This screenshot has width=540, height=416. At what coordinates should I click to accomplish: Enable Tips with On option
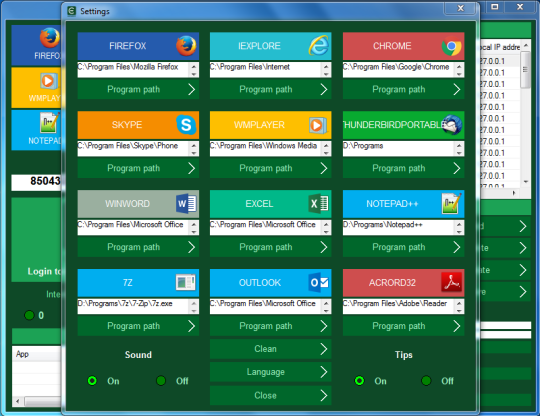(360, 381)
